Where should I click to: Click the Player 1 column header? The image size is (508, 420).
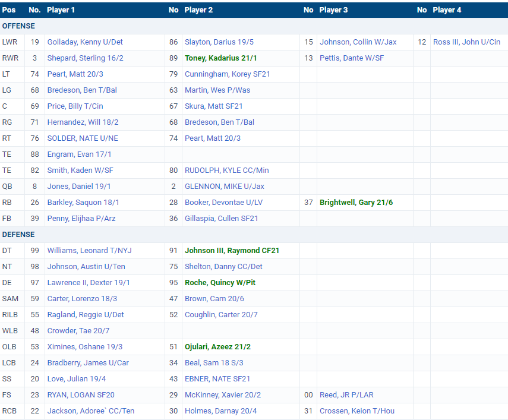[61, 10]
